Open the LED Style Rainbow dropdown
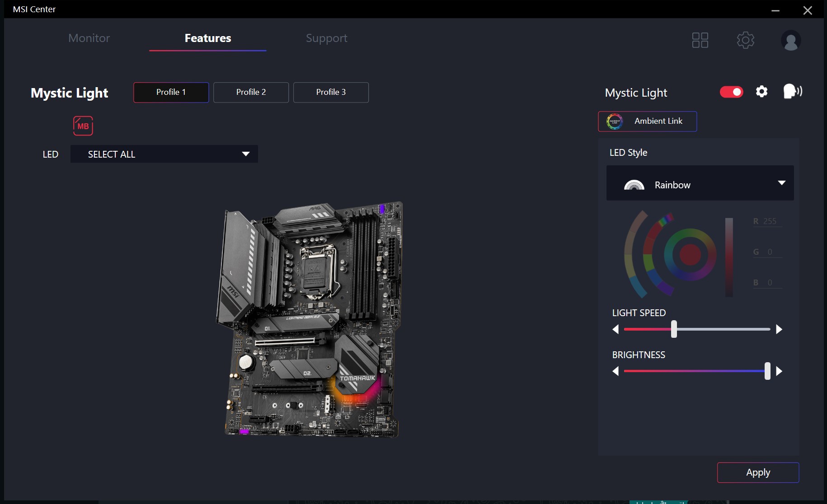 point(700,183)
